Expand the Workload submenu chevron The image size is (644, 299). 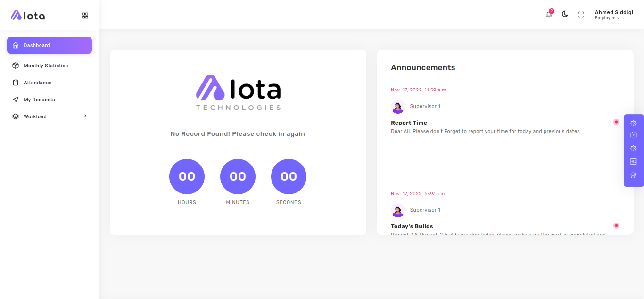coord(85,116)
